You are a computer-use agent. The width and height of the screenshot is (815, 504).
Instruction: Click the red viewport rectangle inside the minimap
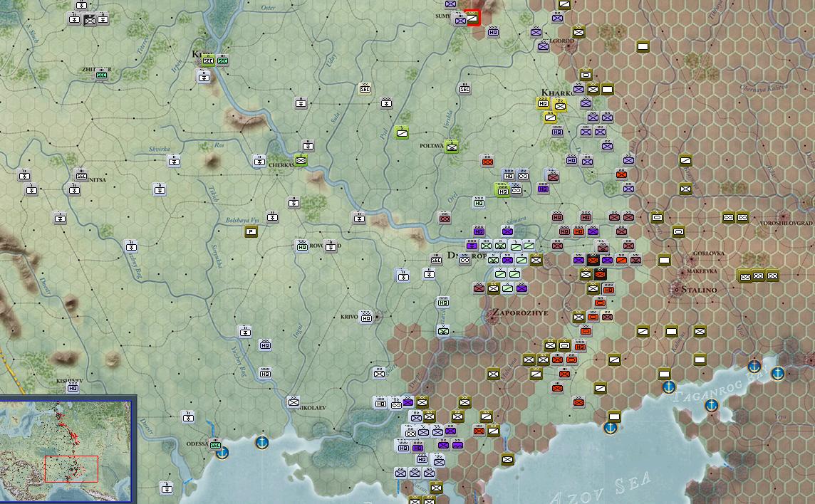[x=71, y=469]
